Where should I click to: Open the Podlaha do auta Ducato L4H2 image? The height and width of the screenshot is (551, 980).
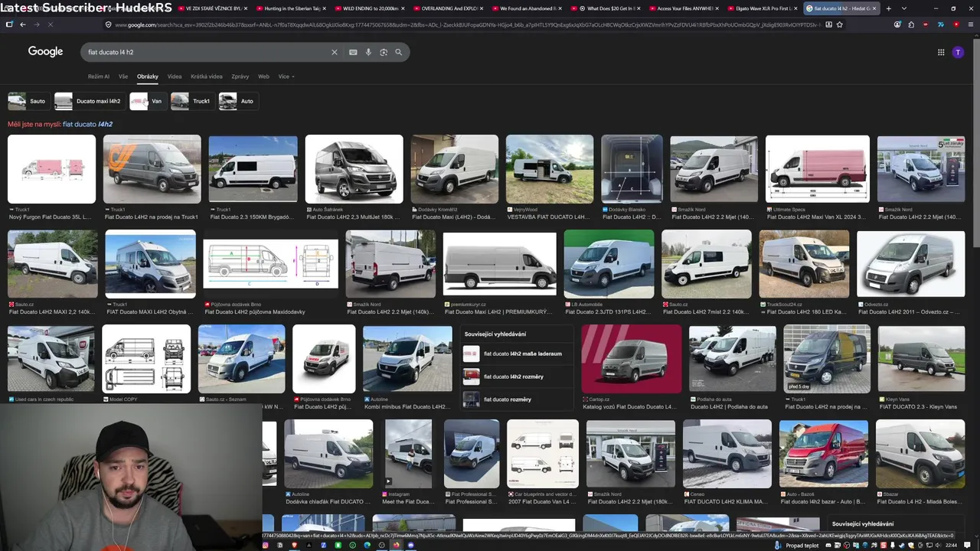click(x=732, y=359)
